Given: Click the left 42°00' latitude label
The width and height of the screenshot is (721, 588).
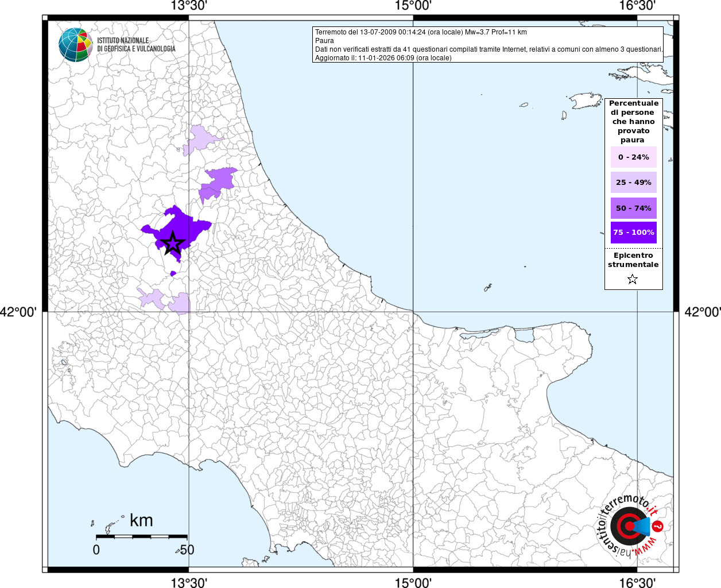Looking at the screenshot, I should tap(18, 312).
